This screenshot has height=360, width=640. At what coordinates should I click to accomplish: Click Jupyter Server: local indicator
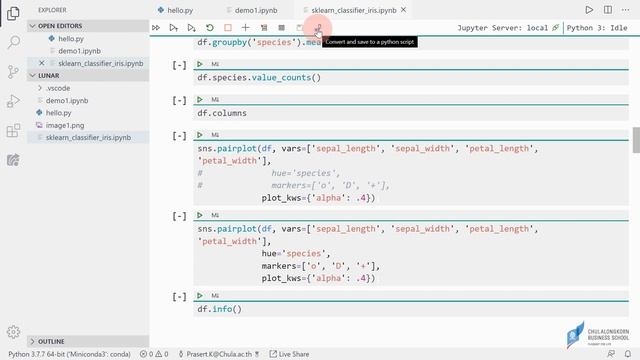coord(508,28)
